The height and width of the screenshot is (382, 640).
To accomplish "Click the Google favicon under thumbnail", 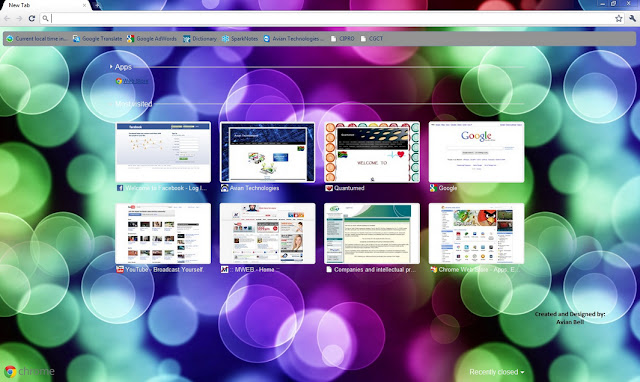I will [x=433, y=188].
